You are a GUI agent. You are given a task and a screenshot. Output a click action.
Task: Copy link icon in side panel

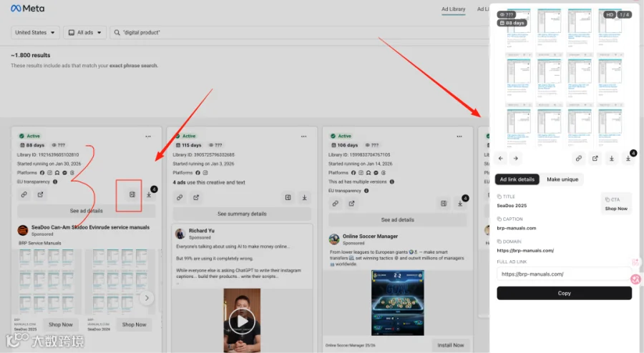[578, 158]
